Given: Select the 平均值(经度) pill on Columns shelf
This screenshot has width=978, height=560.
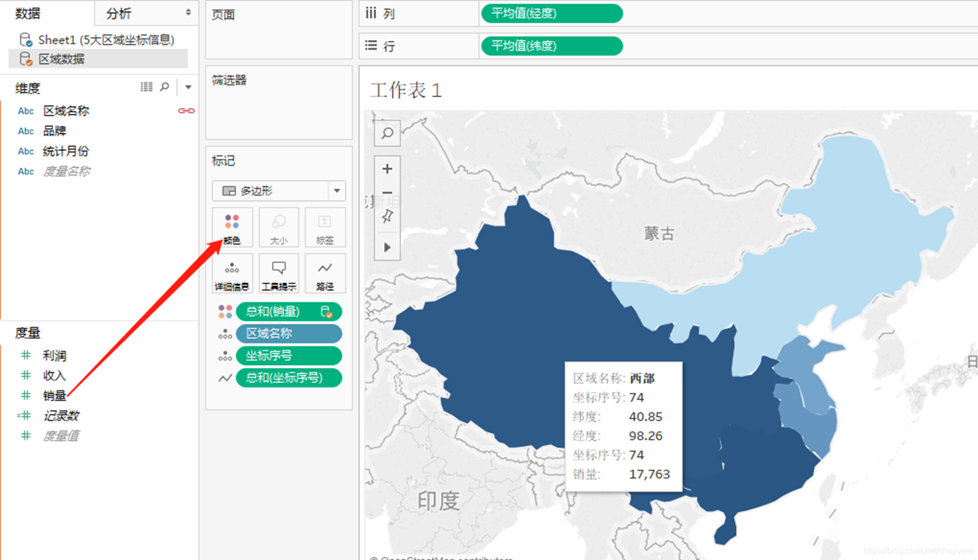Looking at the screenshot, I should click(552, 13).
